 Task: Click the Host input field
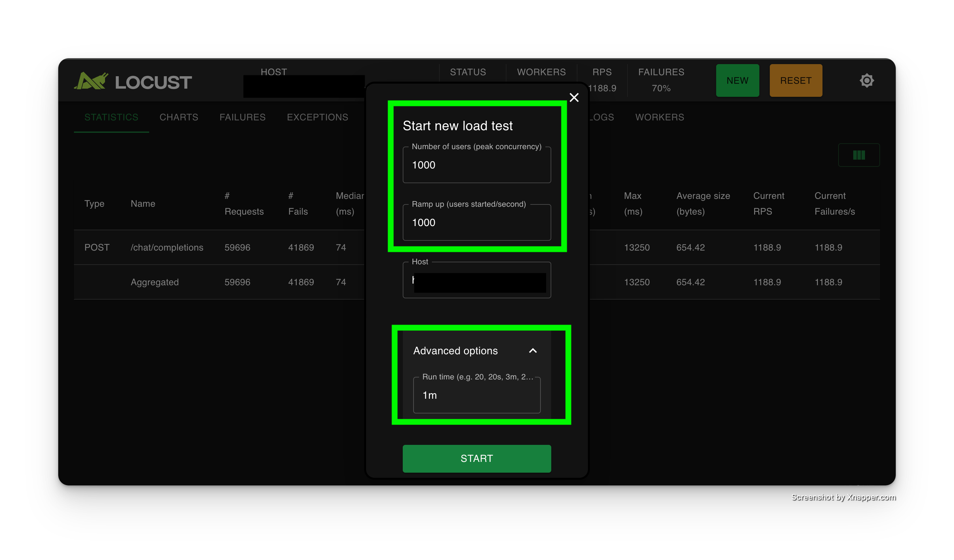tap(476, 281)
